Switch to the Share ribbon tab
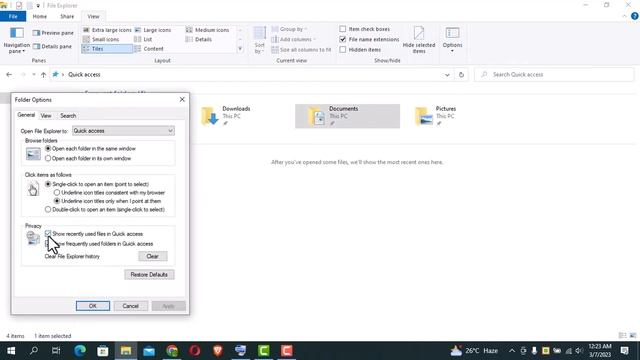The width and height of the screenshot is (640, 360). [67, 16]
